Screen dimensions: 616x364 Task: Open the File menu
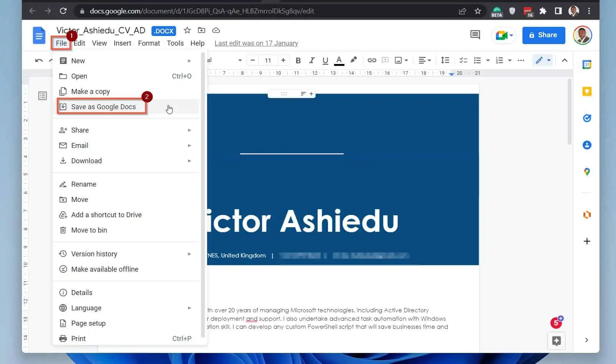pyautogui.click(x=61, y=43)
